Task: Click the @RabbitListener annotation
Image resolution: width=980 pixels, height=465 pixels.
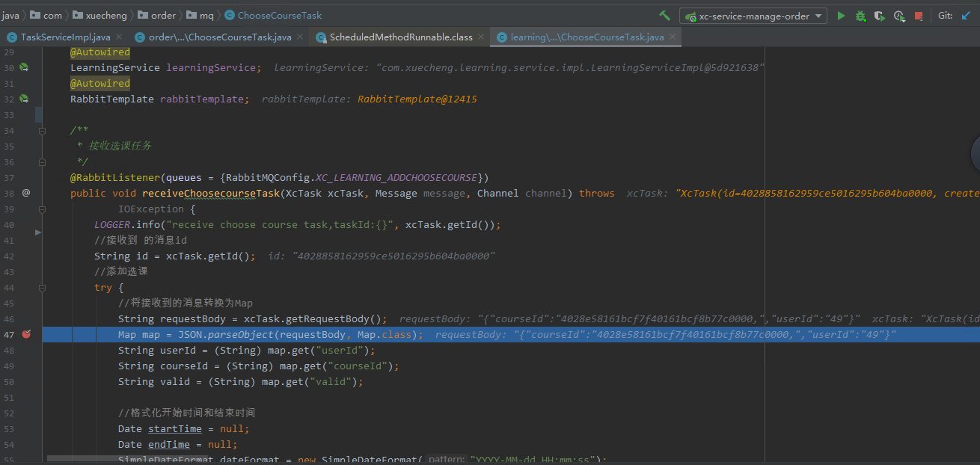Action: tap(115, 177)
